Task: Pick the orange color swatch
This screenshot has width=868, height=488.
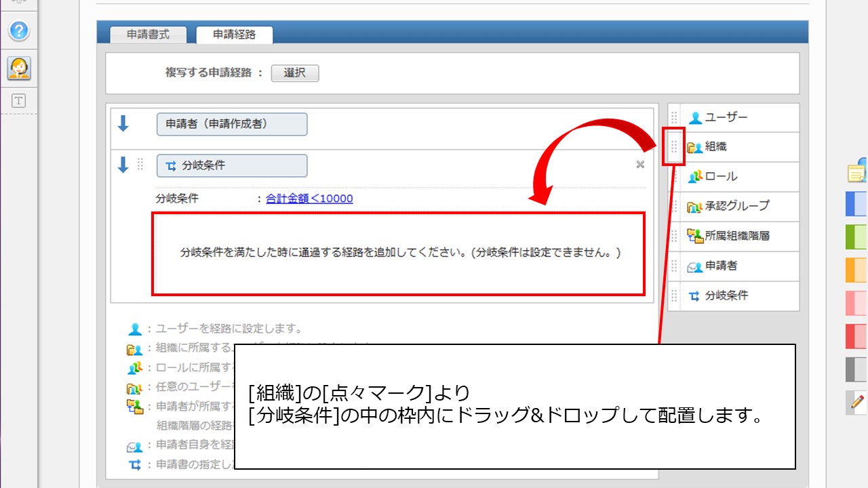Action: click(856, 270)
